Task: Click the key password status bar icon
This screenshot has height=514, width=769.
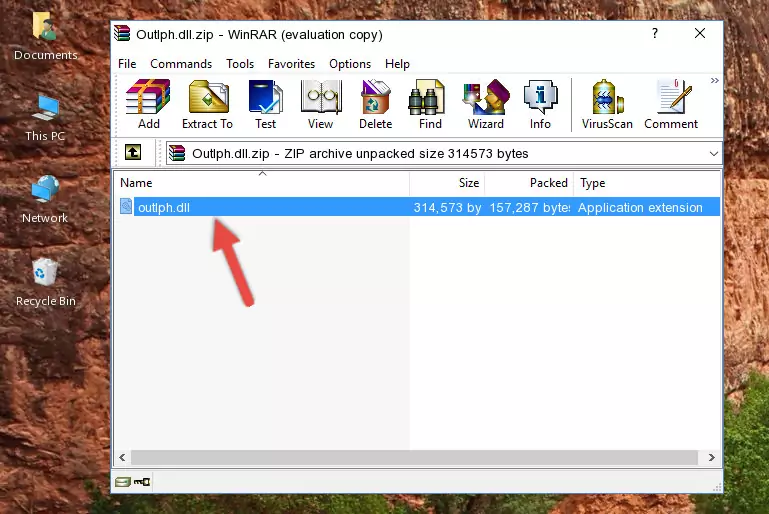Action: coord(142,482)
